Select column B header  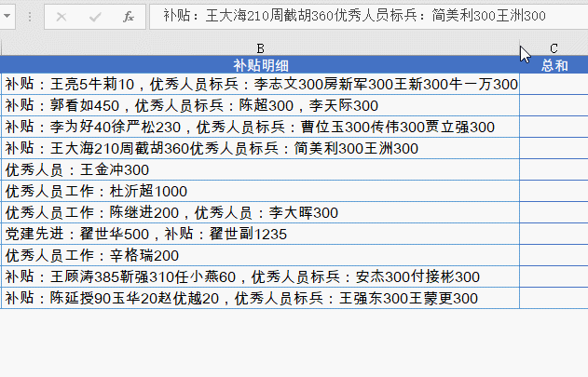(260, 48)
